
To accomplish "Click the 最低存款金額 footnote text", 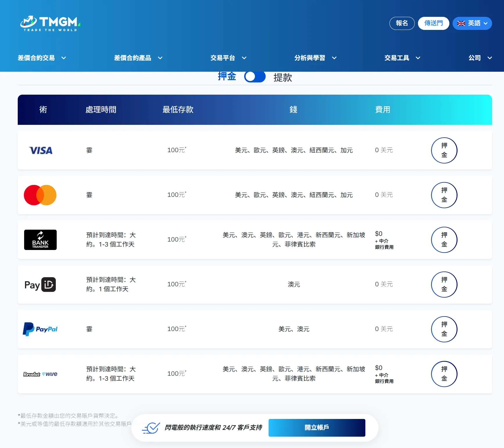I will (68, 416).
